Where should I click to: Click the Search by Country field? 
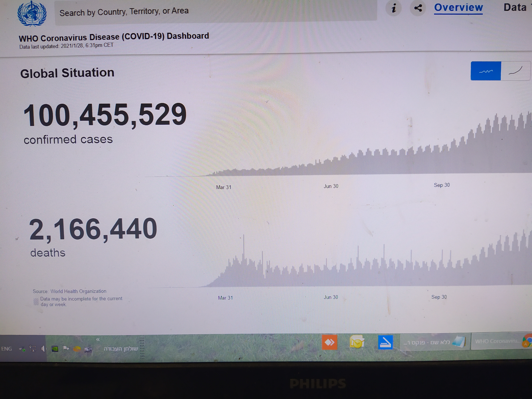[216, 12]
